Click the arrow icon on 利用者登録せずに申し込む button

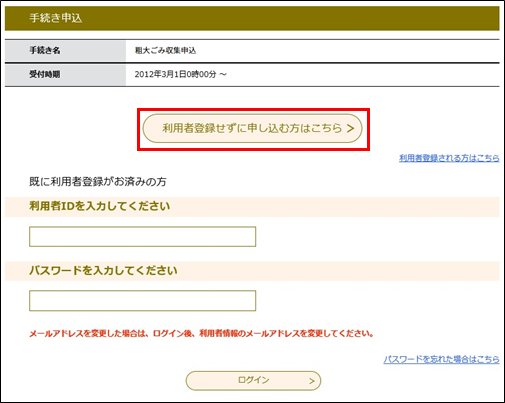point(350,128)
